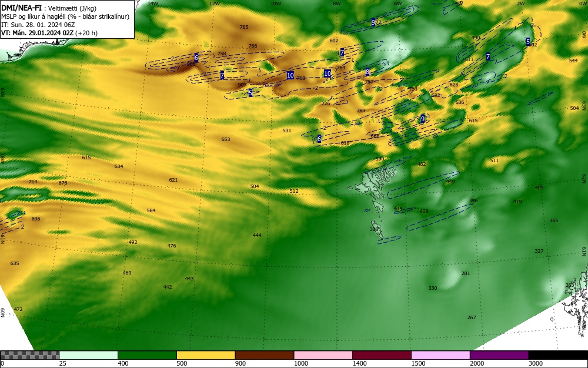Pick the dark maroon 1400–1500 legend swatch

tap(382, 355)
